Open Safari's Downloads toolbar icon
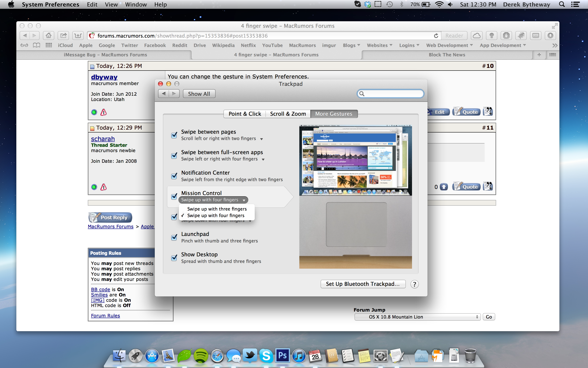588x368 pixels. click(x=550, y=36)
